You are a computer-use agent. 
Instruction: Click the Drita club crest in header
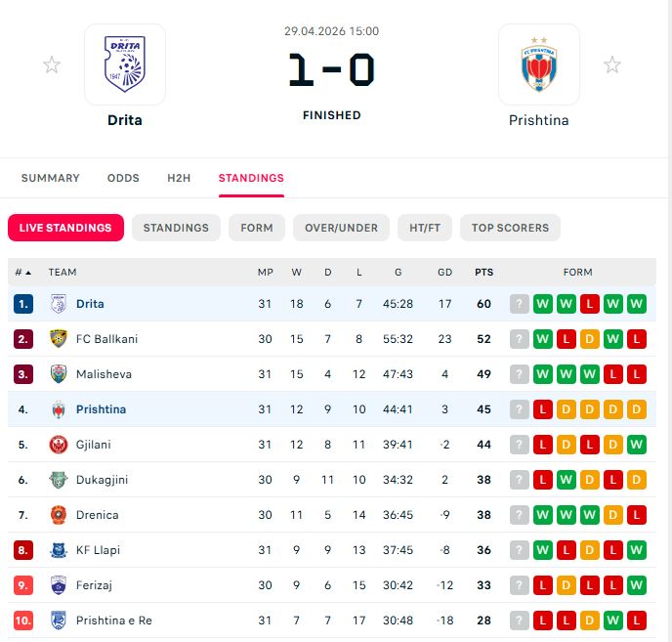124,64
